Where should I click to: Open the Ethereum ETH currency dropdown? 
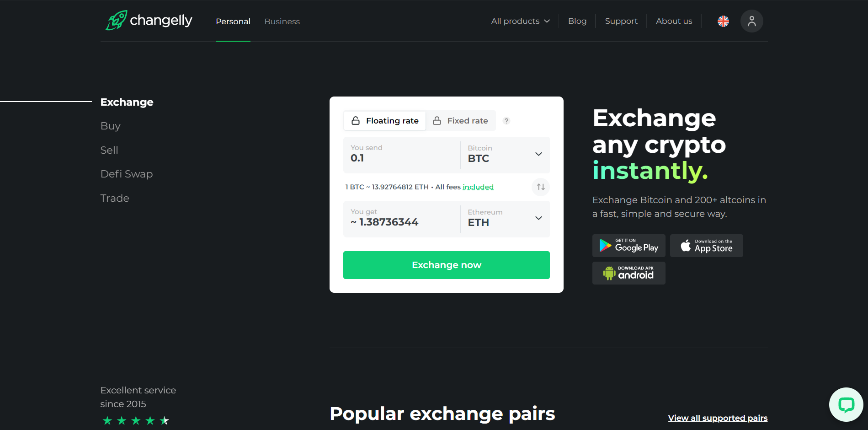point(505,219)
